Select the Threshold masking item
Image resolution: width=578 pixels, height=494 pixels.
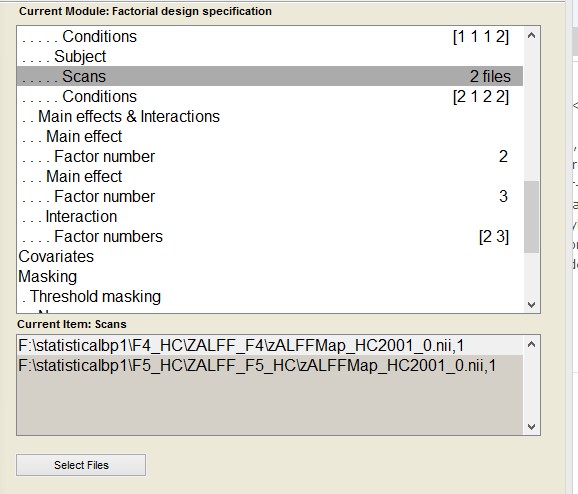(x=270, y=296)
